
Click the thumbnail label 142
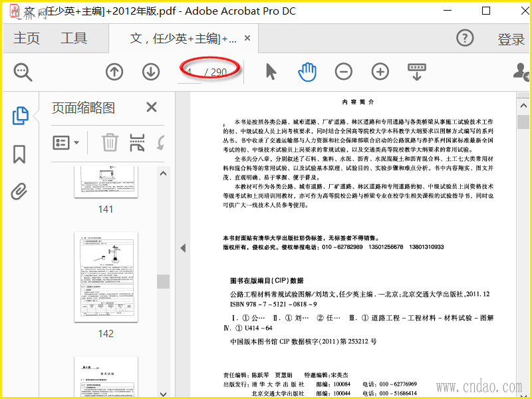point(106,334)
